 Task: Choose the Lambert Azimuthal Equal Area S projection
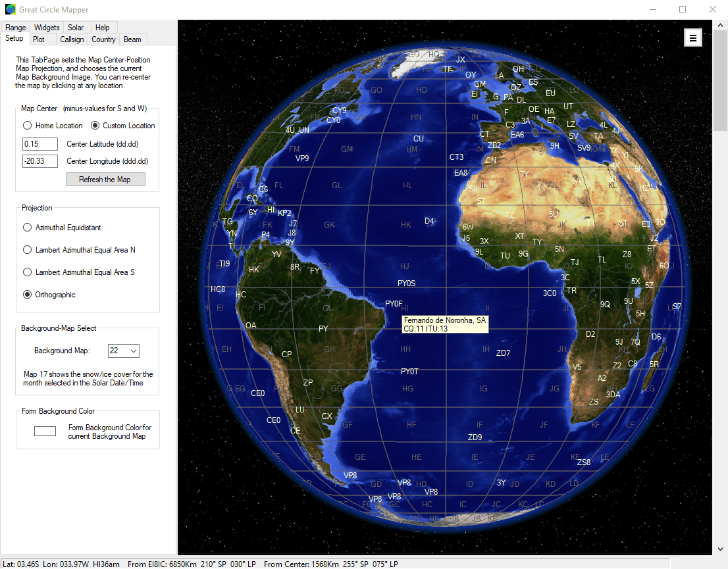point(27,272)
